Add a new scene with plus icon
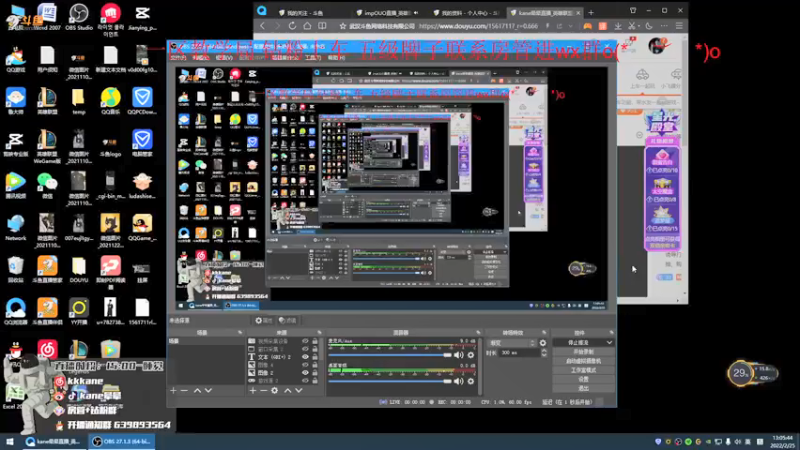Image resolution: width=800 pixels, height=450 pixels. coord(173,390)
